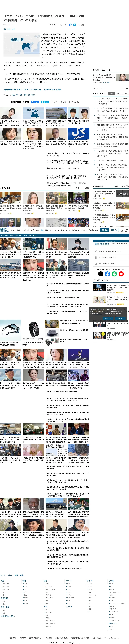The width and height of the screenshot is (129, 644).
Task: Click the ログイン button
Action: (114, 230)
